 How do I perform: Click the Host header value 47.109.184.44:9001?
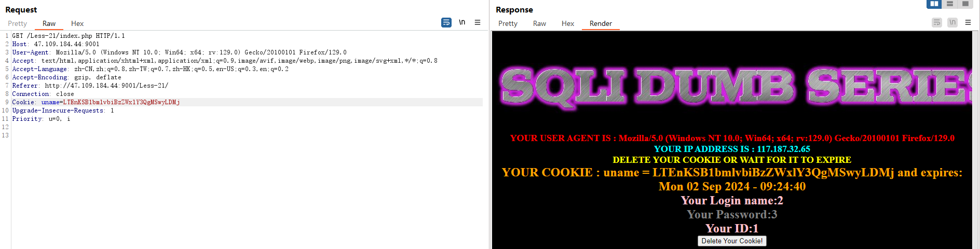pyautogui.click(x=66, y=44)
